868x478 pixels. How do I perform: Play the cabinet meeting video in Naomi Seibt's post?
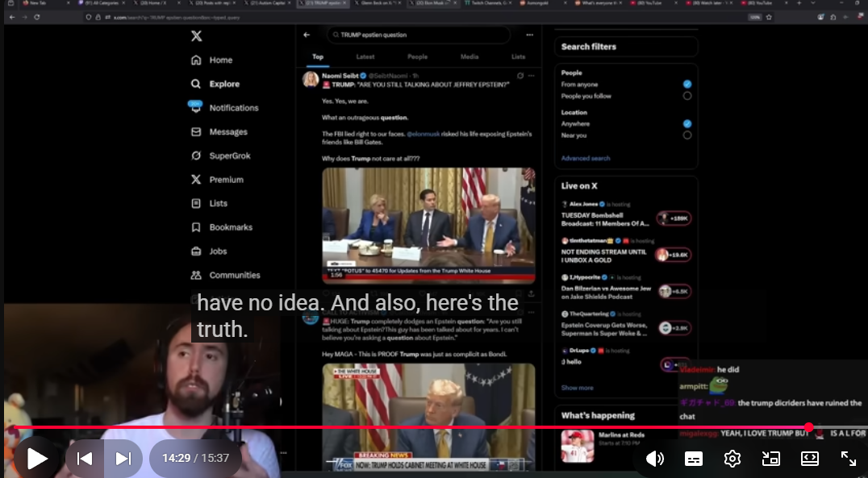[x=428, y=226]
